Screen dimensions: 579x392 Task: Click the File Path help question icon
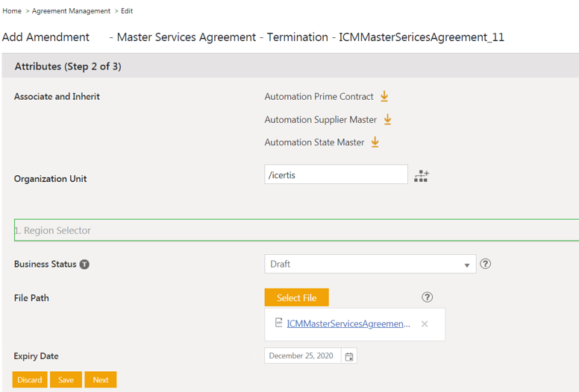pyautogui.click(x=427, y=297)
